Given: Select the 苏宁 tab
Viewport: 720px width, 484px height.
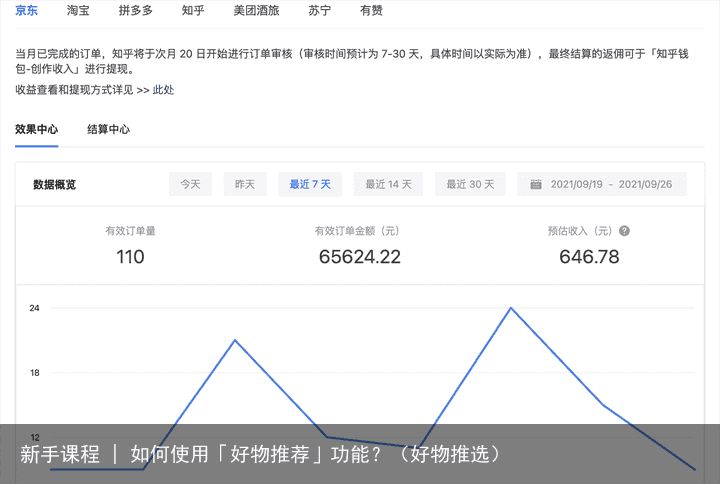Looking at the screenshot, I should 320,10.
